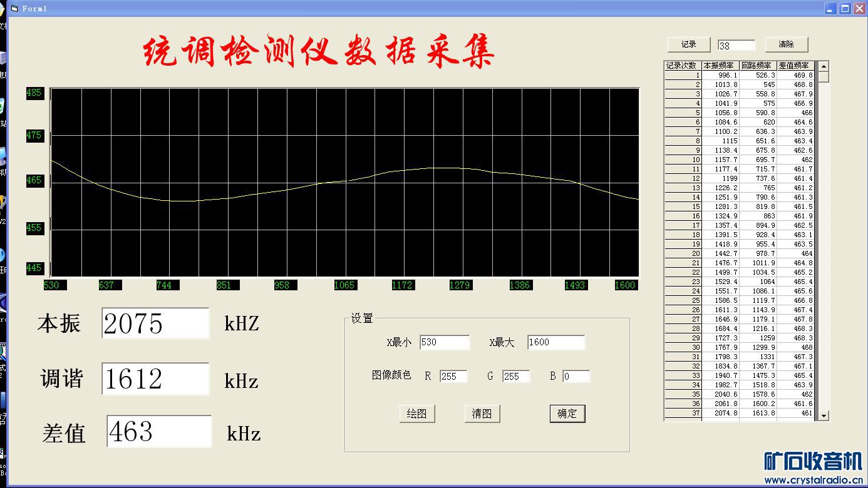Click the 差值 value field showing 463
Image resolution: width=868 pixels, height=488 pixels.
click(x=159, y=431)
